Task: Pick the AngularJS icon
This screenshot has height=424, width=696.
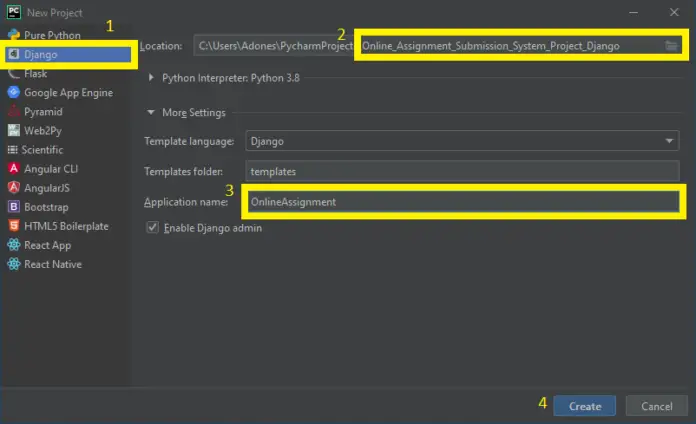Action: 14,188
